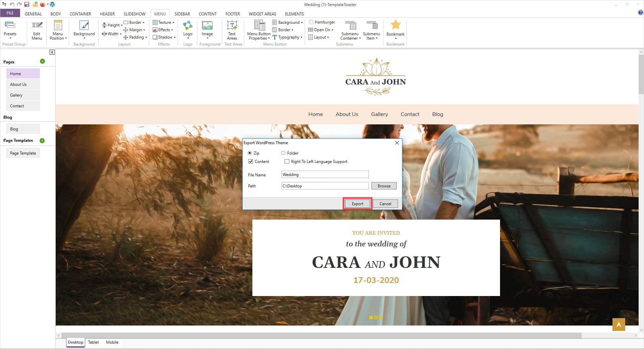Select the Text Areas tool
644x349 pixels.
(232, 26)
